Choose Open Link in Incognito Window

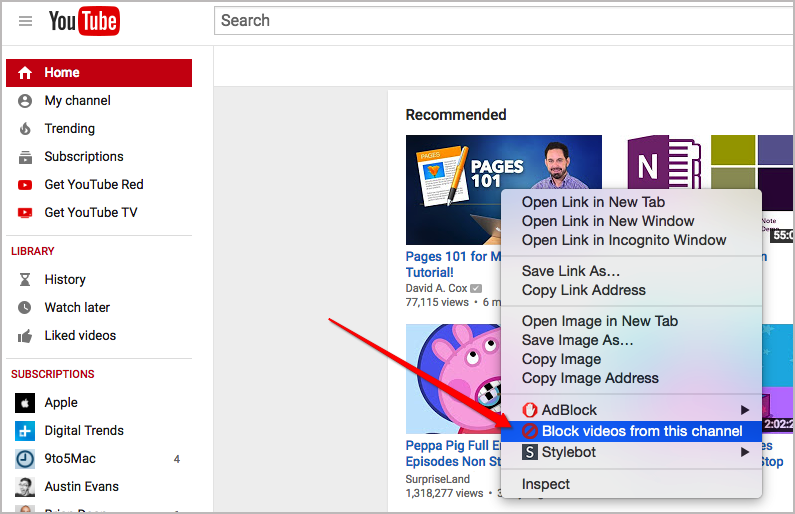coord(631,240)
